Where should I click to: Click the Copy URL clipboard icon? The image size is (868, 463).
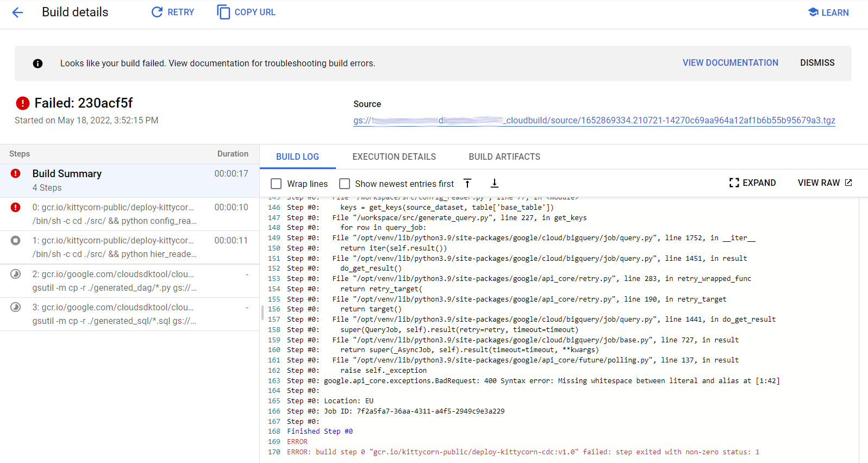pos(223,12)
